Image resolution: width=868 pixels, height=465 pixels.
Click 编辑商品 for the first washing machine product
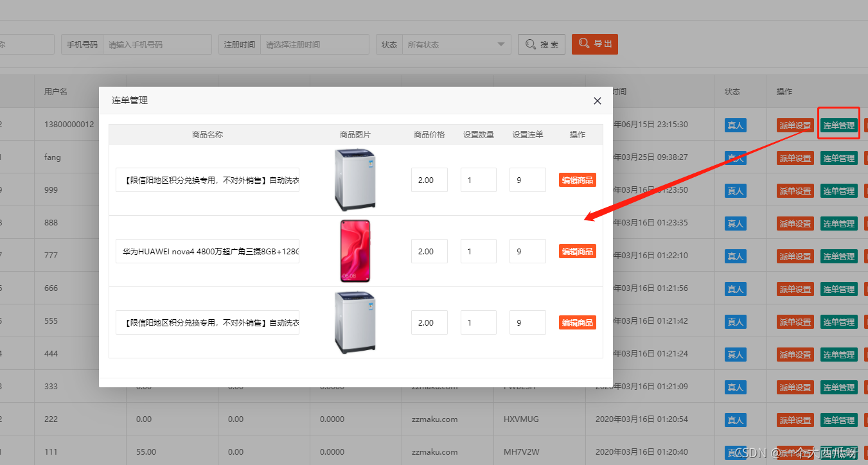point(576,180)
